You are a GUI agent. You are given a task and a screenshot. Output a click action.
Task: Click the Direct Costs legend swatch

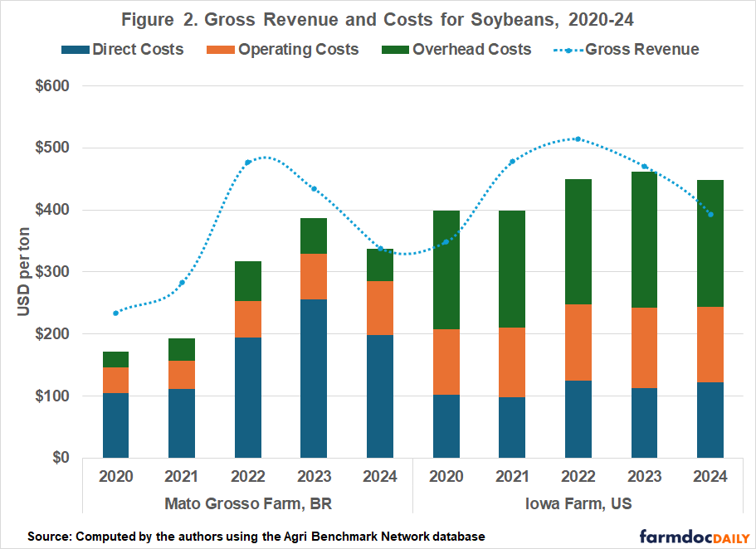coord(75,50)
